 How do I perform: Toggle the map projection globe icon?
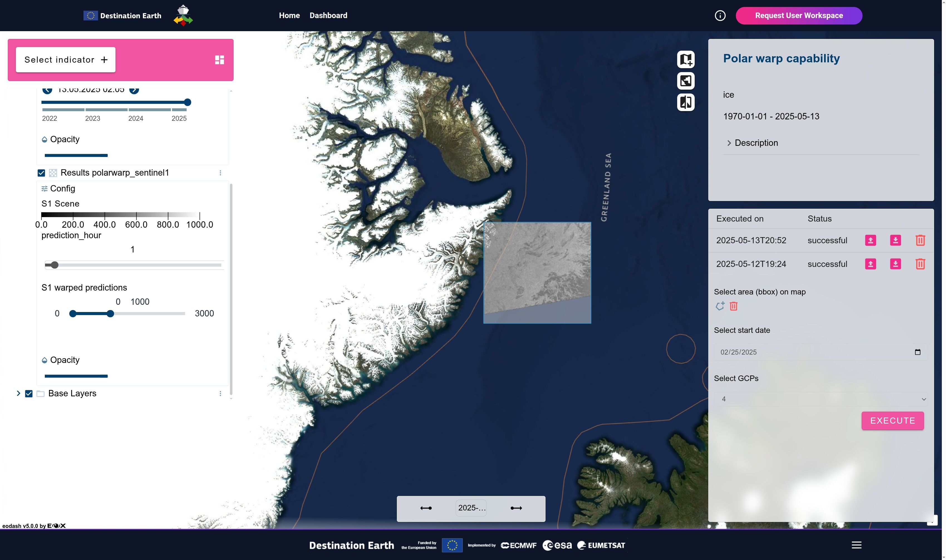(x=685, y=81)
